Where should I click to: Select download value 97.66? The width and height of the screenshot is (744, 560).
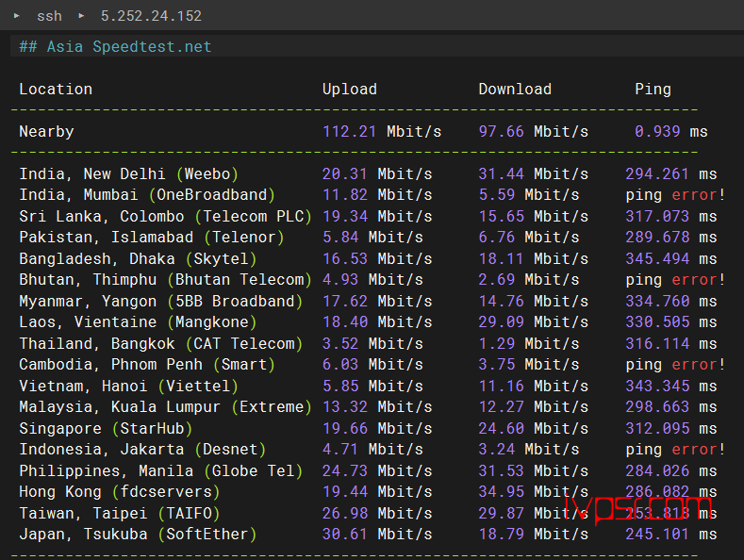click(x=501, y=131)
